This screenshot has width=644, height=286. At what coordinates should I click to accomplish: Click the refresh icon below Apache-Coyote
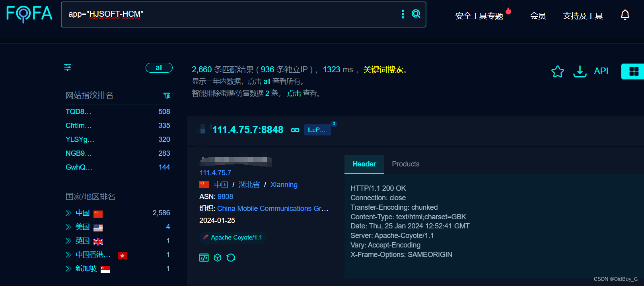[x=231, y=258]
